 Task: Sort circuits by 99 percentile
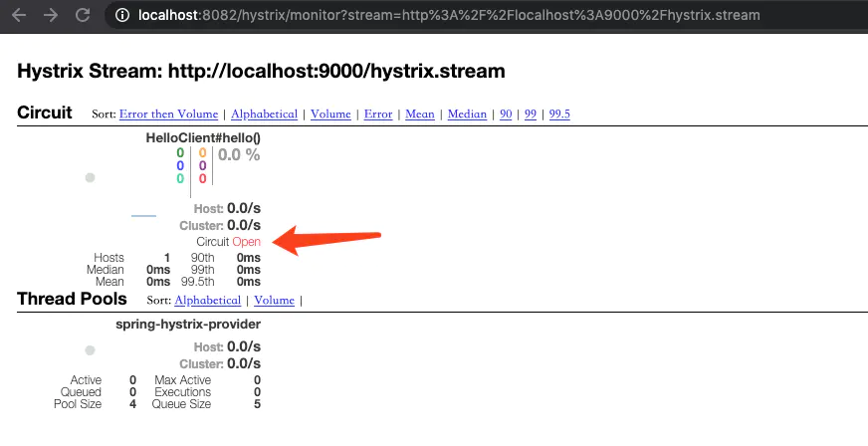pyautogui.click(x=531, y=114)
